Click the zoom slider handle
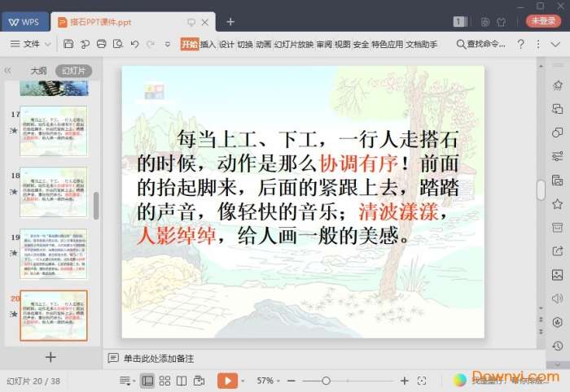This screenshot has width=570, height=392. (x=326, y=381)
